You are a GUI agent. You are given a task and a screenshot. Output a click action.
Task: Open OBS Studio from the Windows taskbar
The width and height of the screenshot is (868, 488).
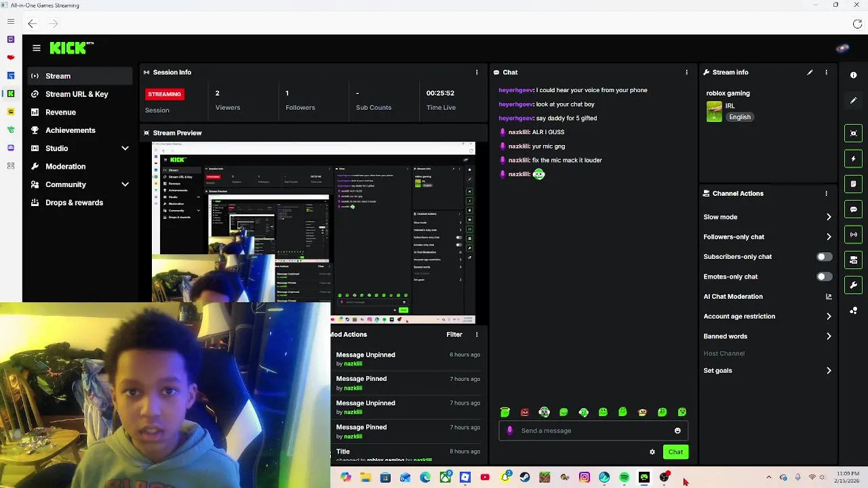(664, 478)
